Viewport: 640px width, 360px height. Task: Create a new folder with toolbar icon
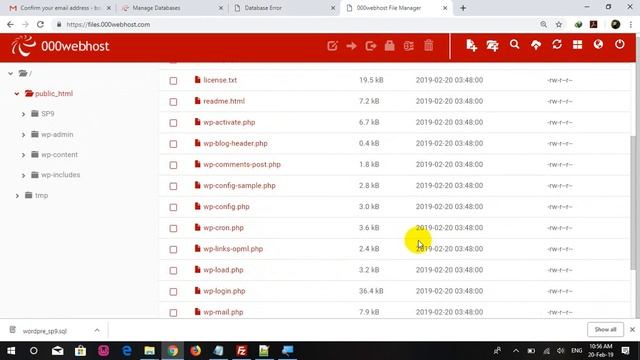(493, 45)
